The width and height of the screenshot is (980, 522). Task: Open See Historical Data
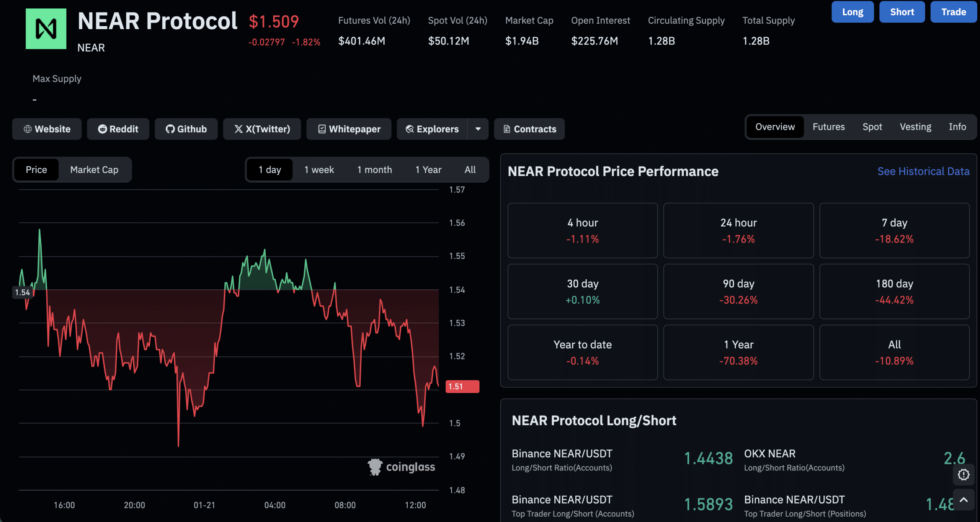[x=923, y=171]
